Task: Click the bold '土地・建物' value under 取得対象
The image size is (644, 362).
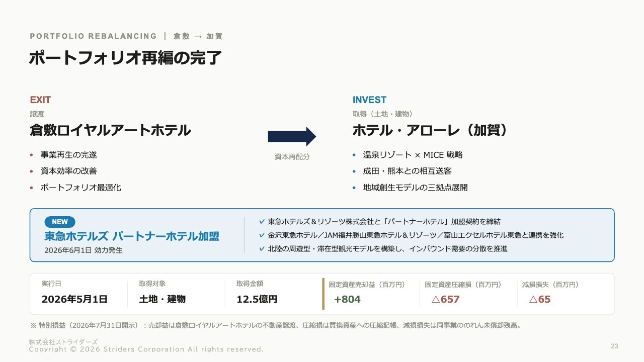Action: coord(163,299)
